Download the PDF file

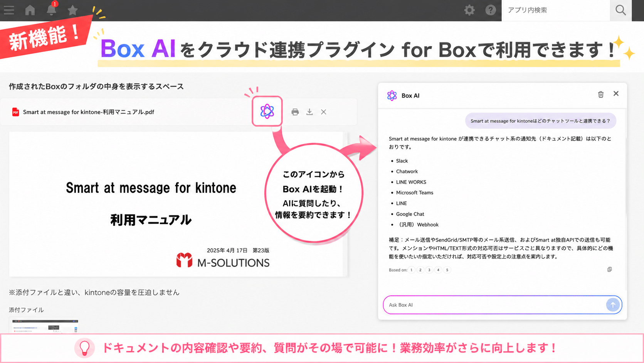pos(309,112)
